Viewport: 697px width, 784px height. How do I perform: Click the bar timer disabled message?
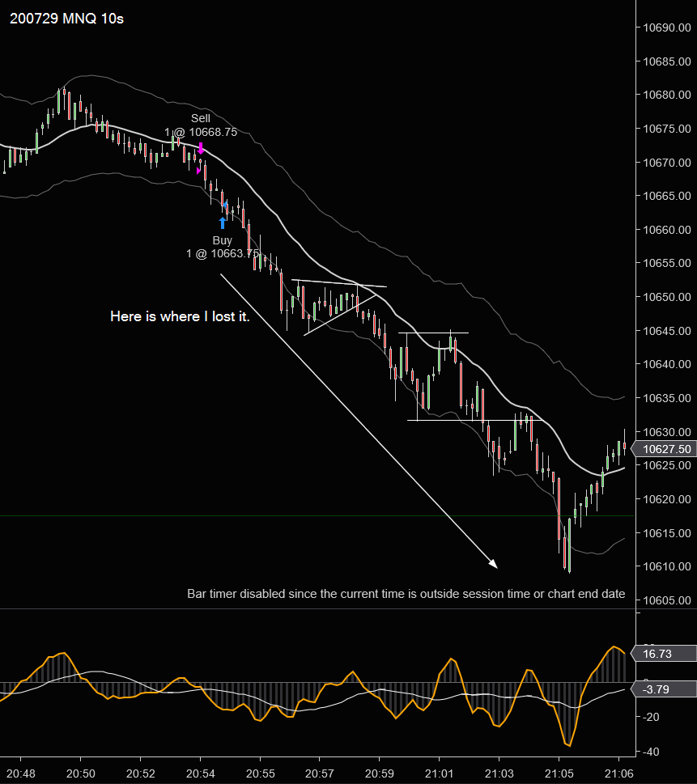click(x=406, y=594)
